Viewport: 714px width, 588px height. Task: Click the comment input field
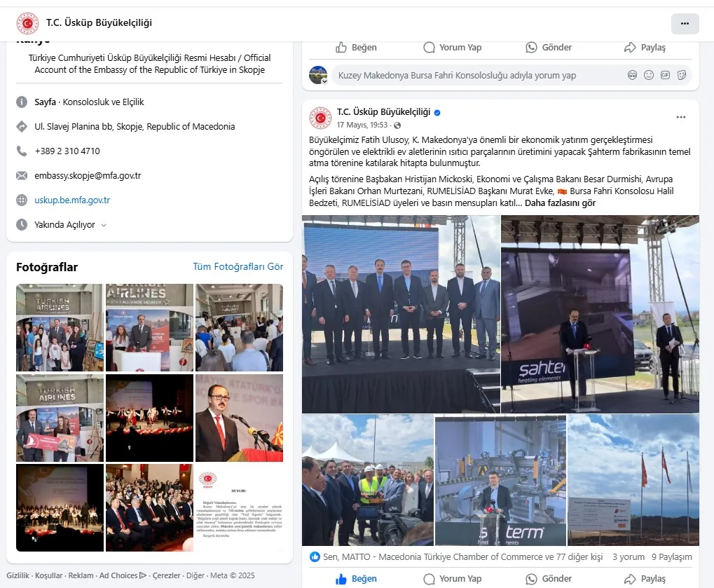478,75
